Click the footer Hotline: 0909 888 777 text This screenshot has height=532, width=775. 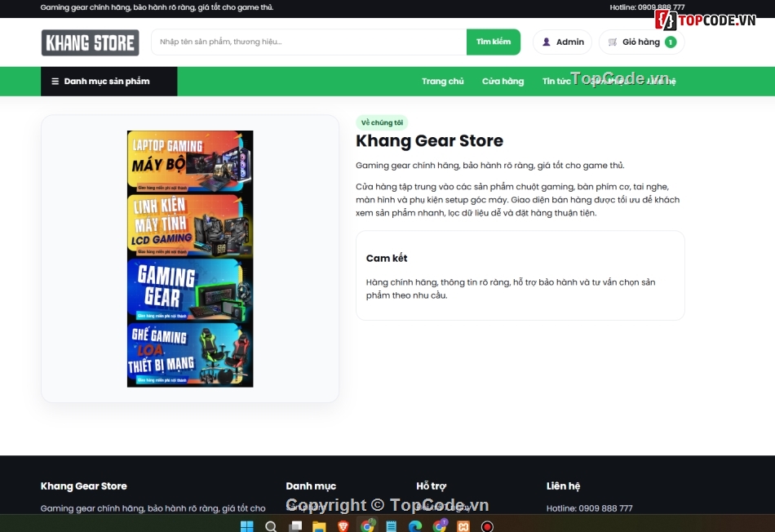(x=589, y=508)
